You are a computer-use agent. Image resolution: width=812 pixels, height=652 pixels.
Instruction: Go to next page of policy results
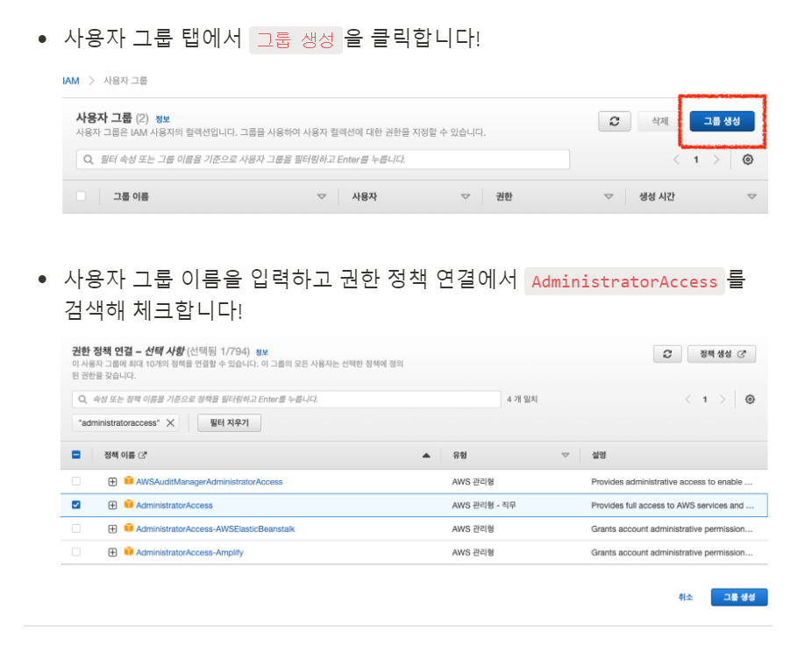click(723, 399)
